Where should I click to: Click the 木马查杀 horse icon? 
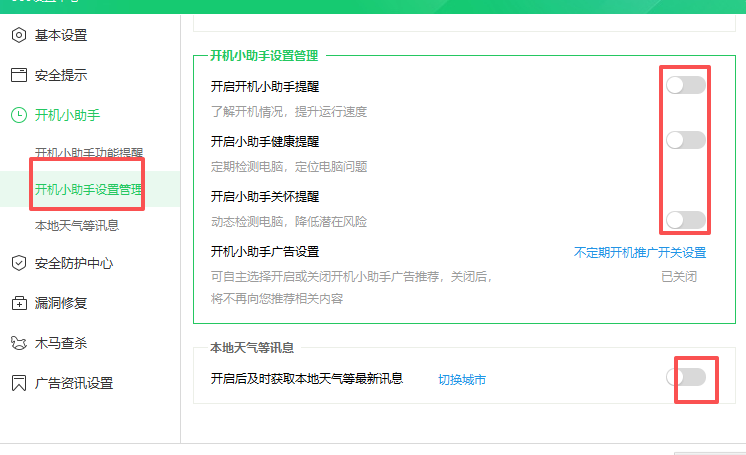[x=19, y=343]
